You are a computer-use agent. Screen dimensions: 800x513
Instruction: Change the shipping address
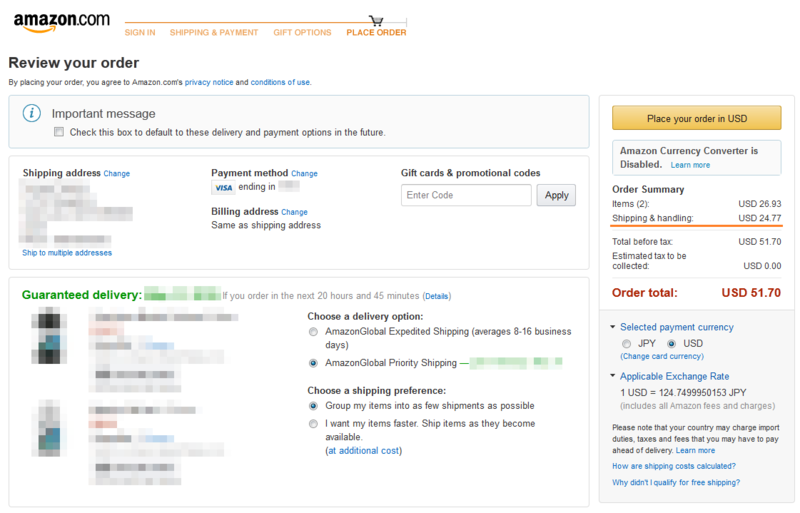click(117, 174)
